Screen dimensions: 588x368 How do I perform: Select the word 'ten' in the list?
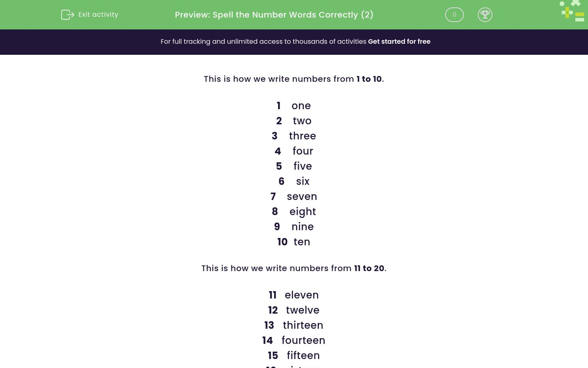tap(302, 242)
